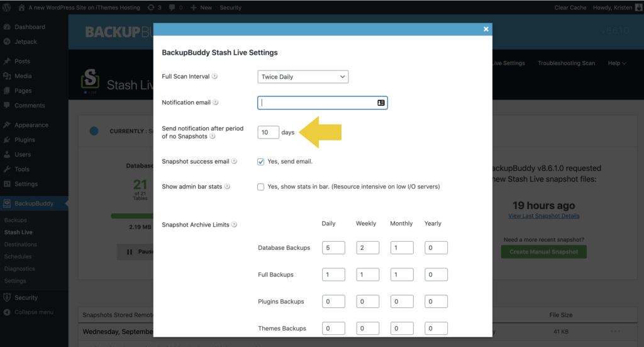Open Dashboard in the sidebar
Image resolution: width=644 pixels, height=347 pixels.
(x=30, y=26)
